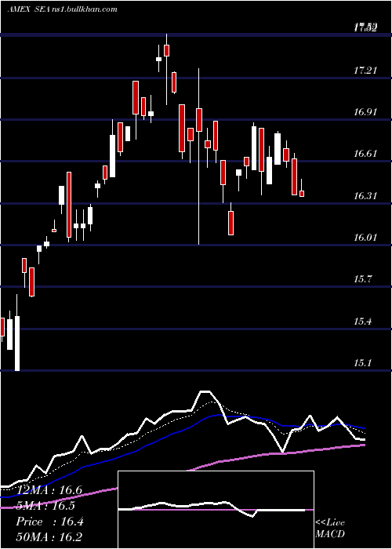Screen dimensions: 392x549
Task: Click the '5MA : 16.5' legend text
Action: point(46,506)
